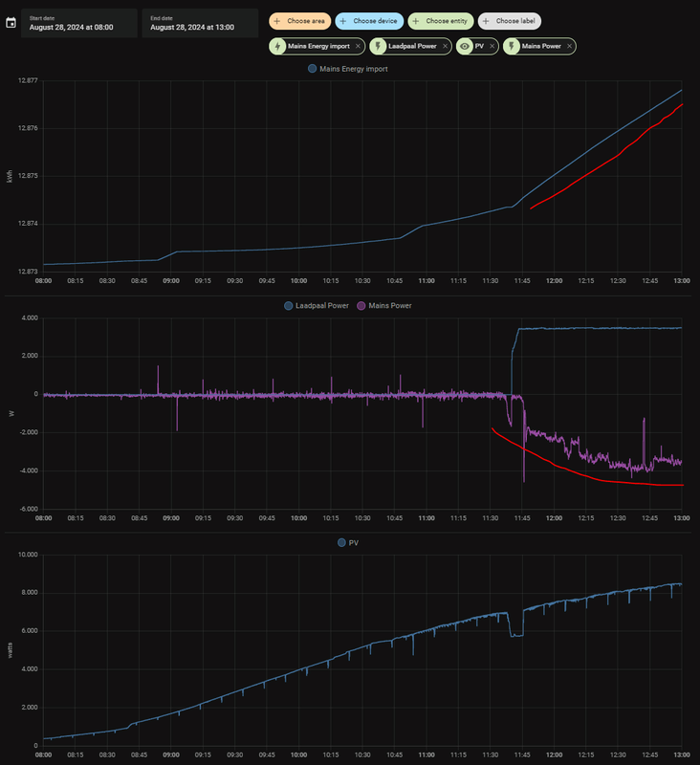The height and width of the screenshot is (765, 700).
Task: Click the Mains Energy import chip
Action: click(x=317, y=46)
